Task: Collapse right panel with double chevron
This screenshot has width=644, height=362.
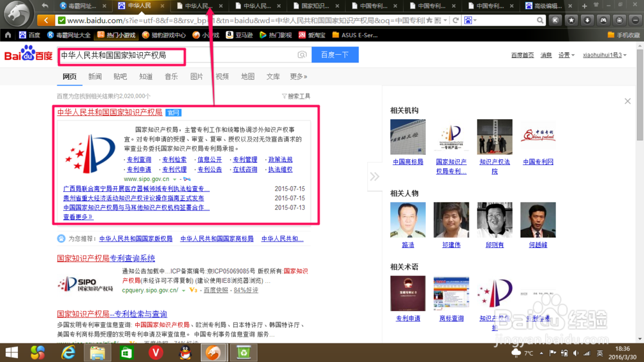Action: point(374,176)
